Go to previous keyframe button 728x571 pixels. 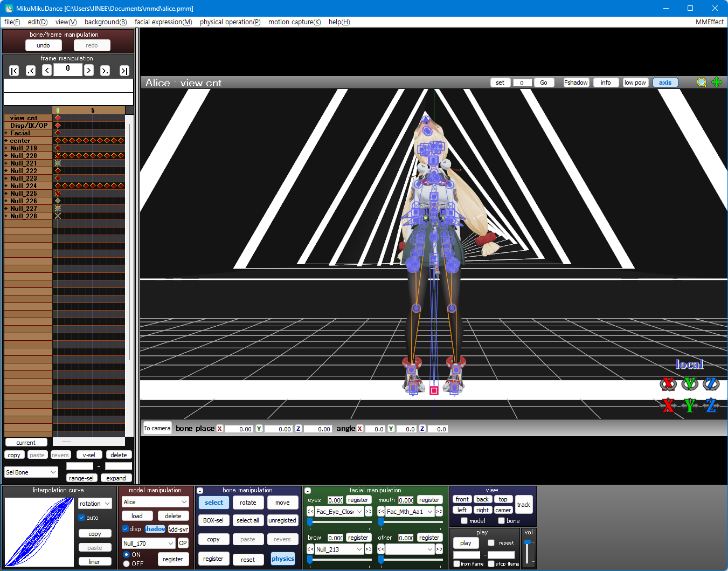[x=31, y=71]
